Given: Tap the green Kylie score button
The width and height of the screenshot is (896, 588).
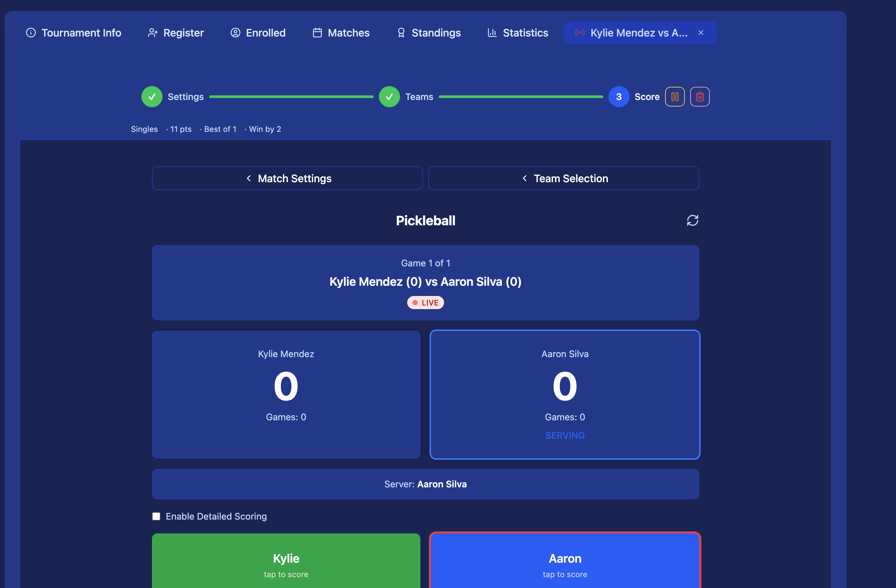Looking at the screenshot, I should coord(286,561).
